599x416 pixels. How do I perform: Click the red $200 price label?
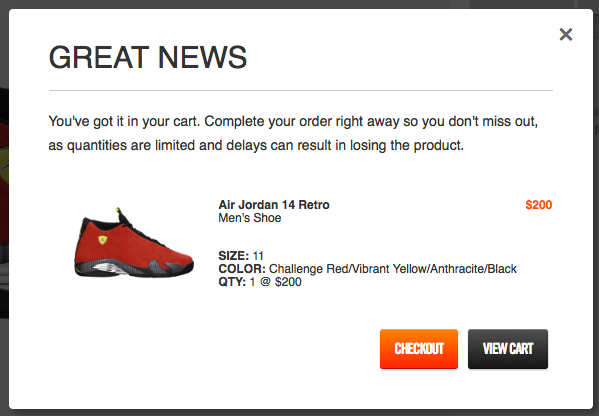[x=539, y=205]
